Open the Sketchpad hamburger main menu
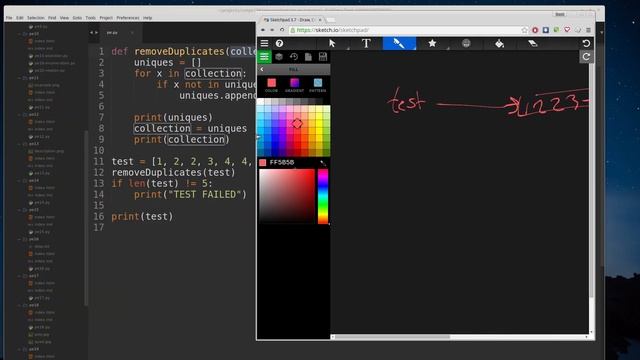 pyautogui.click(x=264, y=43)
